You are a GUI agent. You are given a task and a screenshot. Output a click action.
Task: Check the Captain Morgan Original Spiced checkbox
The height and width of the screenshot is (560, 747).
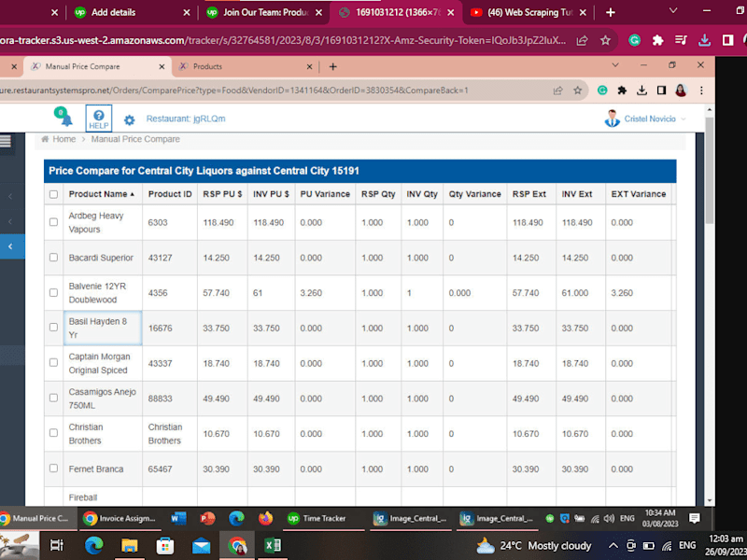(x=53, y=363)
